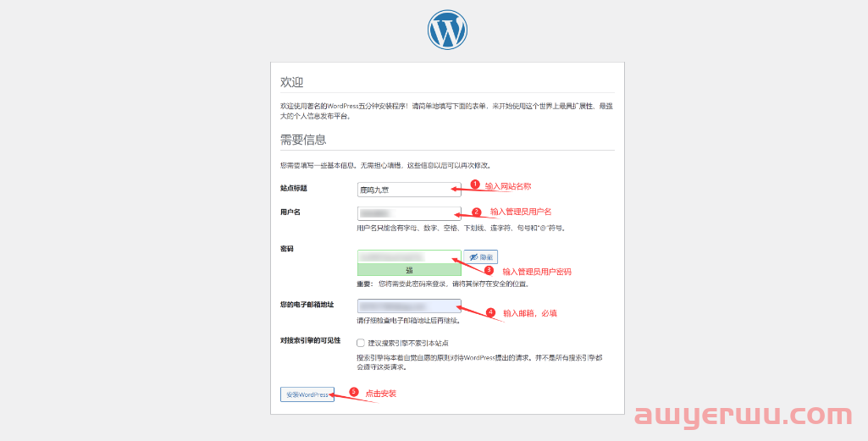
Task: Click the password input field
Action: (x=409, y=256)
